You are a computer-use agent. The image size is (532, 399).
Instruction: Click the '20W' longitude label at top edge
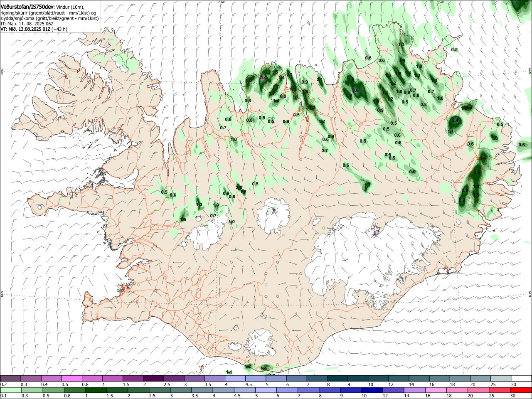click(221, 2)
